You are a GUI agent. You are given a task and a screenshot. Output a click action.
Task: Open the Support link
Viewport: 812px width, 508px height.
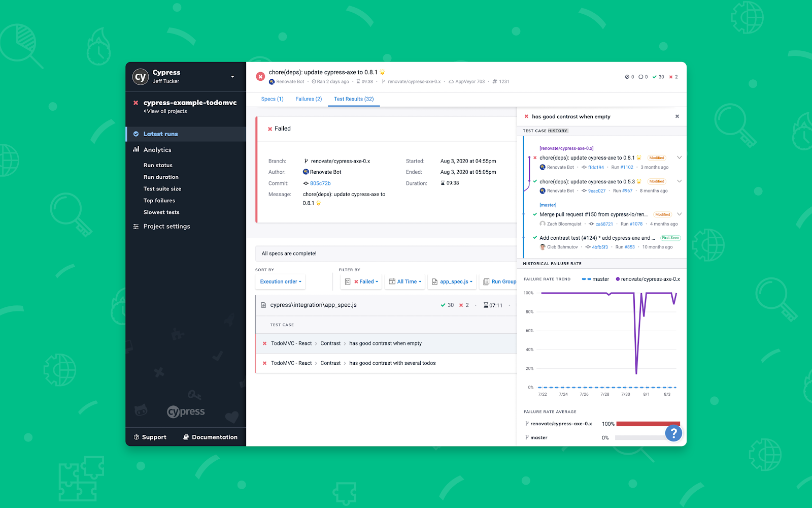coord(150,437)
